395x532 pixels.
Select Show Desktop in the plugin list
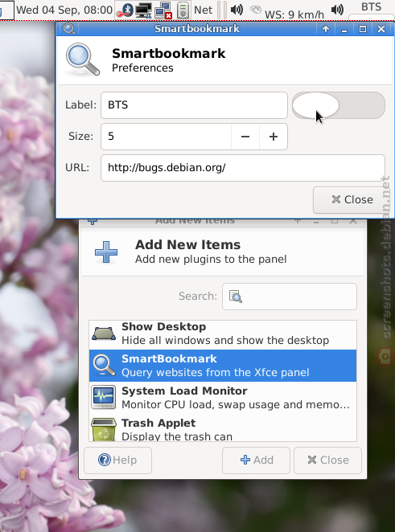coord(223,334)
